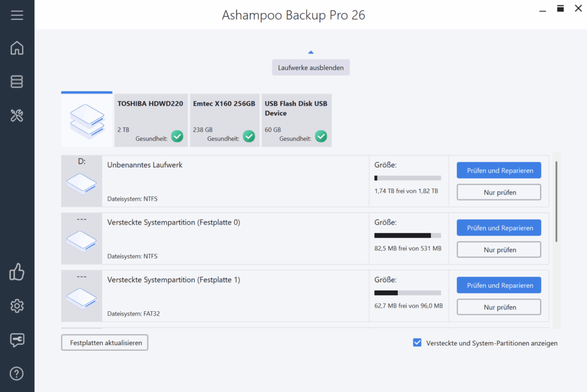Click the green health checkmark for Emtec X160
Image resolution: width=587 pixels, height=392 pixels.
click(249, 136)
